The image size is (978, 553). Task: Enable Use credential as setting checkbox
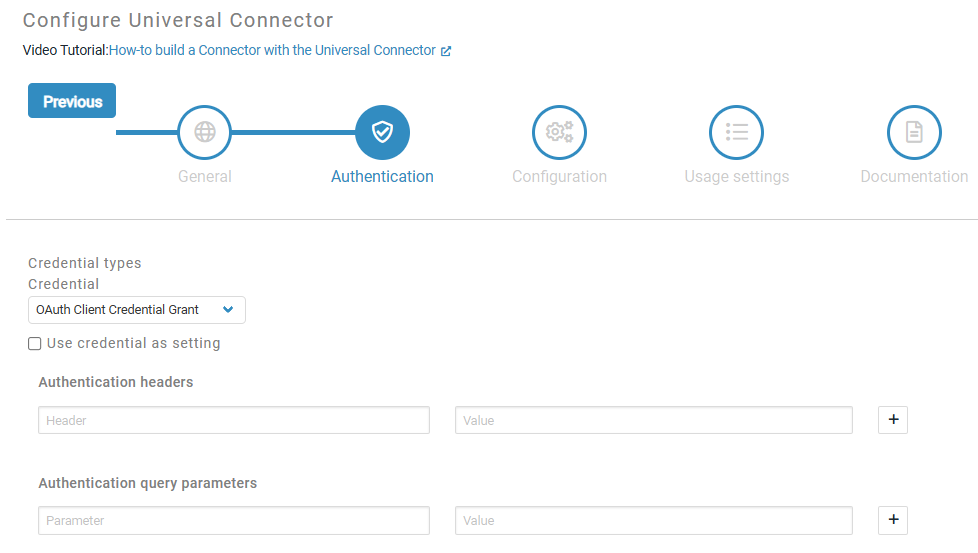click(35, 344)
